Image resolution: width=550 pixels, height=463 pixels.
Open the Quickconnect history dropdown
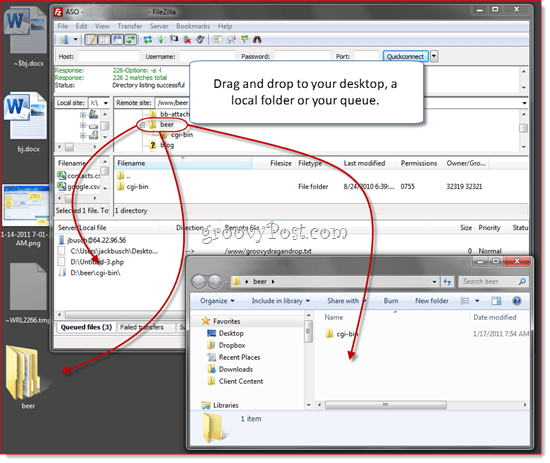point(434,56)
